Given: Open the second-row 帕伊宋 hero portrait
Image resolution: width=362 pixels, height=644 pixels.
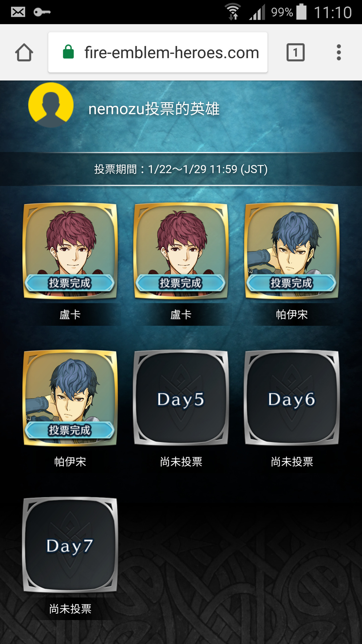Looking at the screenshot, I should point(70,398).
